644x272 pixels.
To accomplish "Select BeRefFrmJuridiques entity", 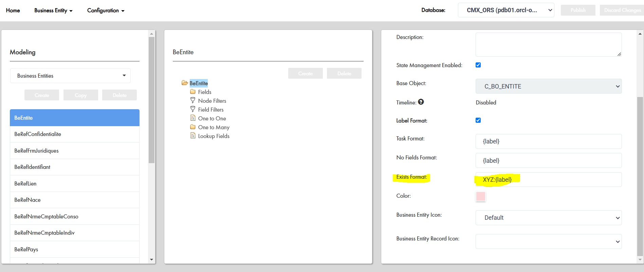I will tap(75, 151).
